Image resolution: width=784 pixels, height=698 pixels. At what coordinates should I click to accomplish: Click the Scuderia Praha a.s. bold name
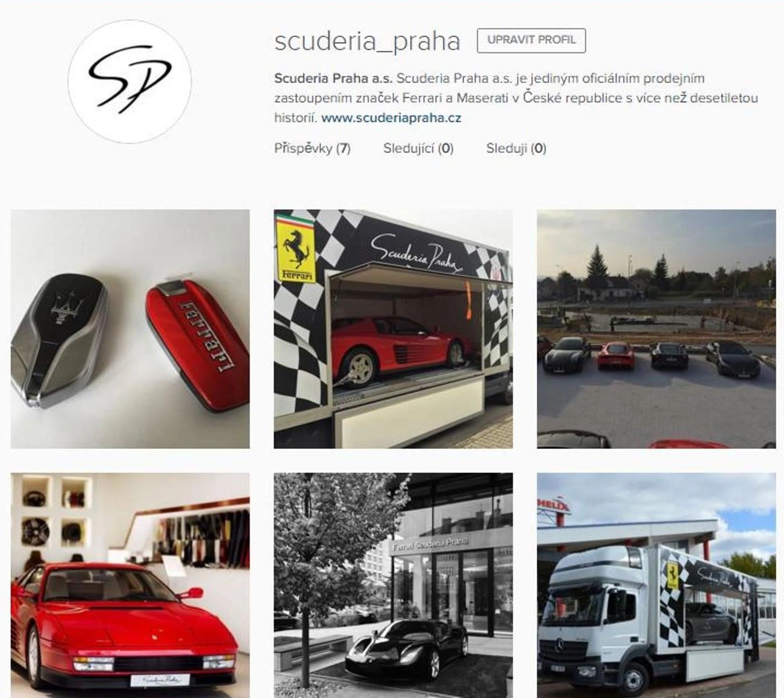[x=333, y=79]
